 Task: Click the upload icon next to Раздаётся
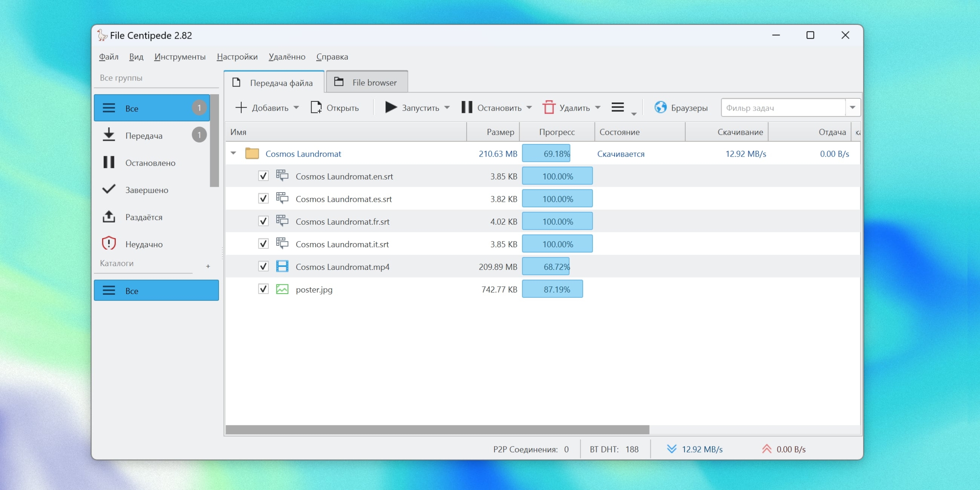click(109, 217)
